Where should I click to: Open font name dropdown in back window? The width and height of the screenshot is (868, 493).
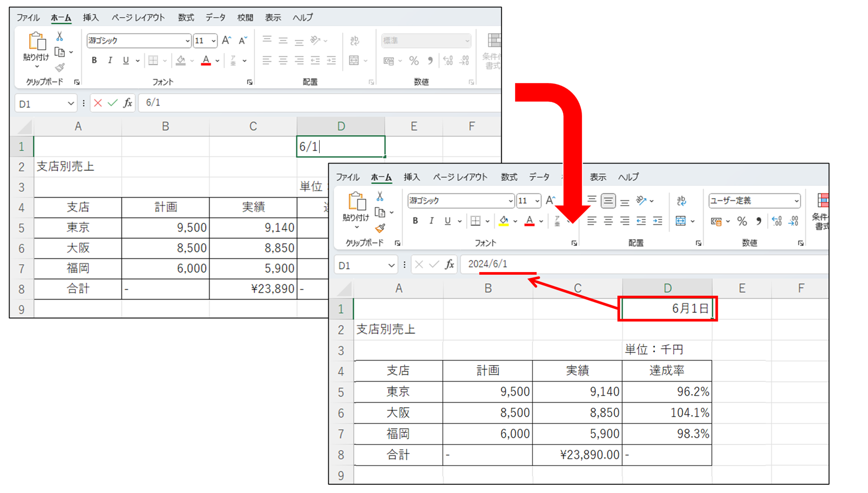click(187, 41)
